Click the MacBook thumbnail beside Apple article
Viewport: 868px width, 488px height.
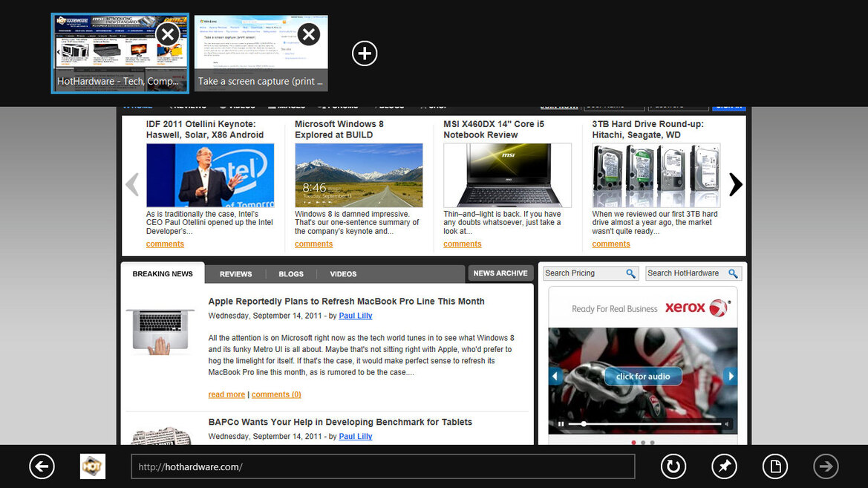tap(160, 331)
